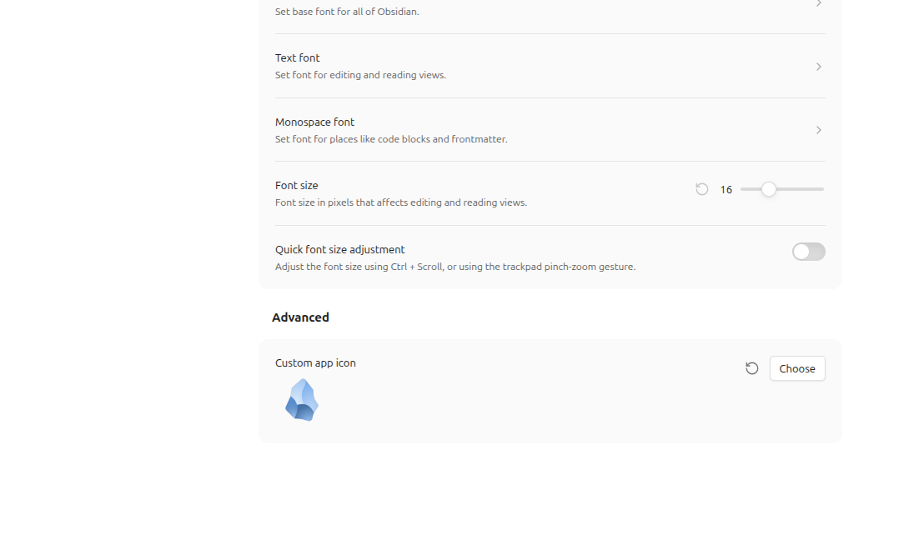Click 'Set font for editing and reading views' description
Screen dimensions: 924x560
(360, 75)
